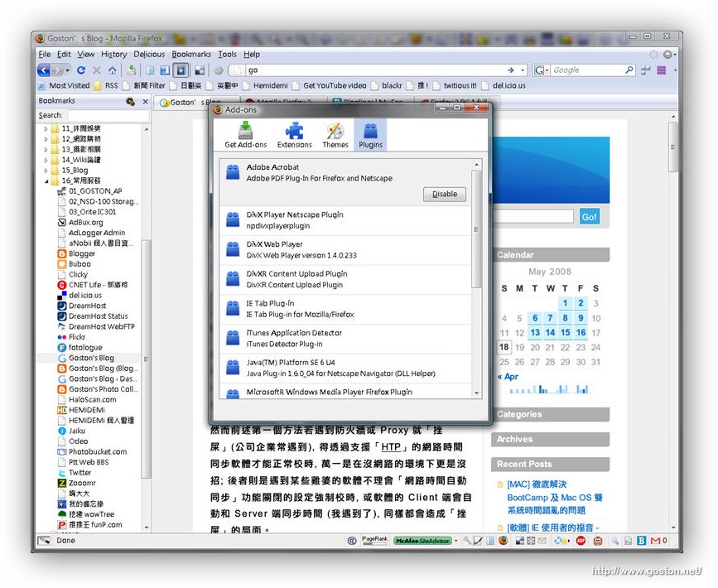Click the PageRank indicator in status bar
This screenshot has width=718, height=588.
(374, 540)
